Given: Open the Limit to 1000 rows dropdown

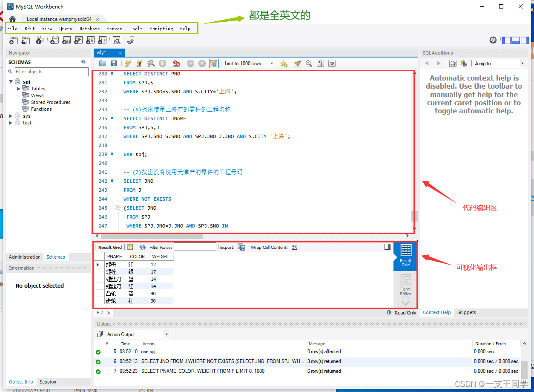Looking at the screenshot, I should (x=271, y=63).
